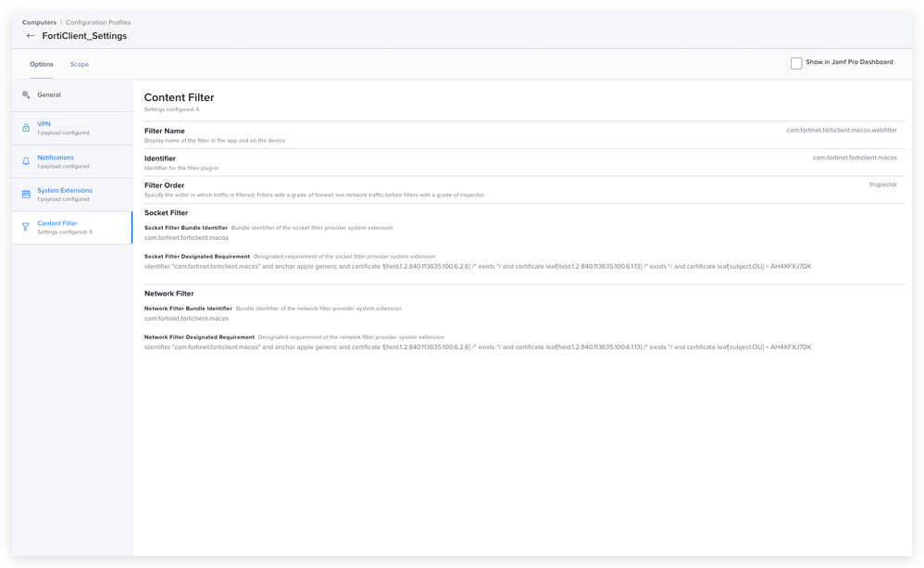This screenshot has height=568, width=924.
Task: Open the Notifications payload section
Action: click(72, 161)
